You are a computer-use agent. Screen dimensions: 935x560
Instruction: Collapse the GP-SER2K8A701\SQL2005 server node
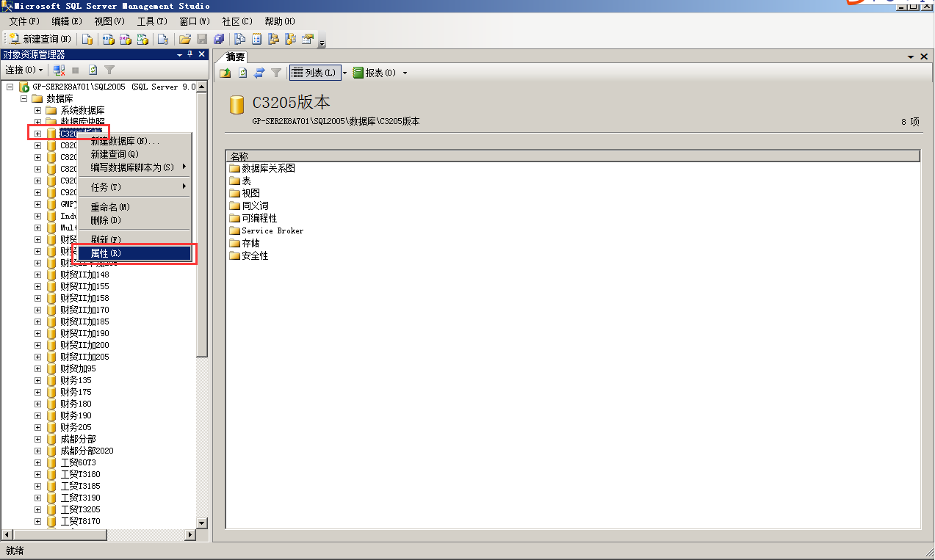pos(10,87)
